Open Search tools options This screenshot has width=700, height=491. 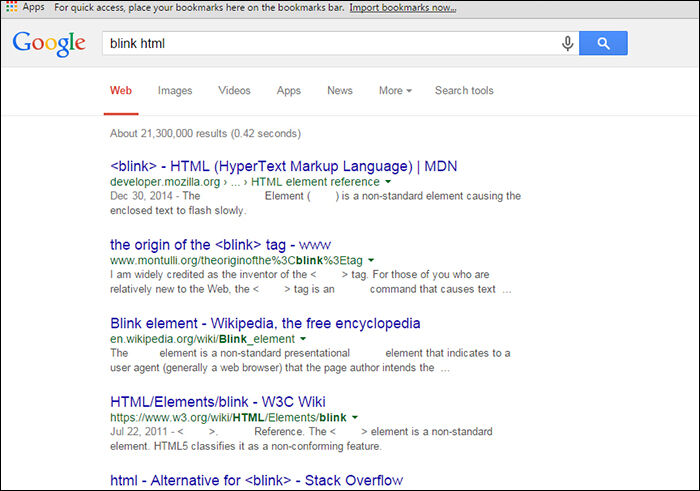tap(464, 91)
